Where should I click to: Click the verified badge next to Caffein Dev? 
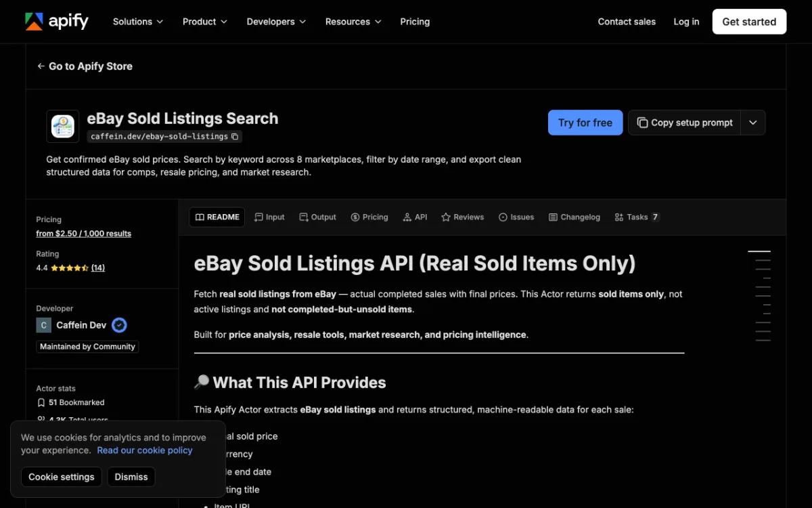(x=119, y=325)
